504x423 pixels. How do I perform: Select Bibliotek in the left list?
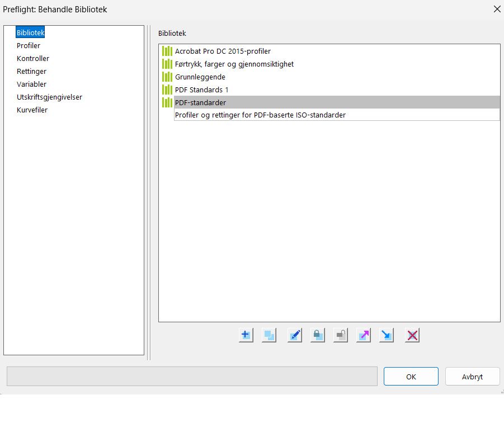(31, 32)
